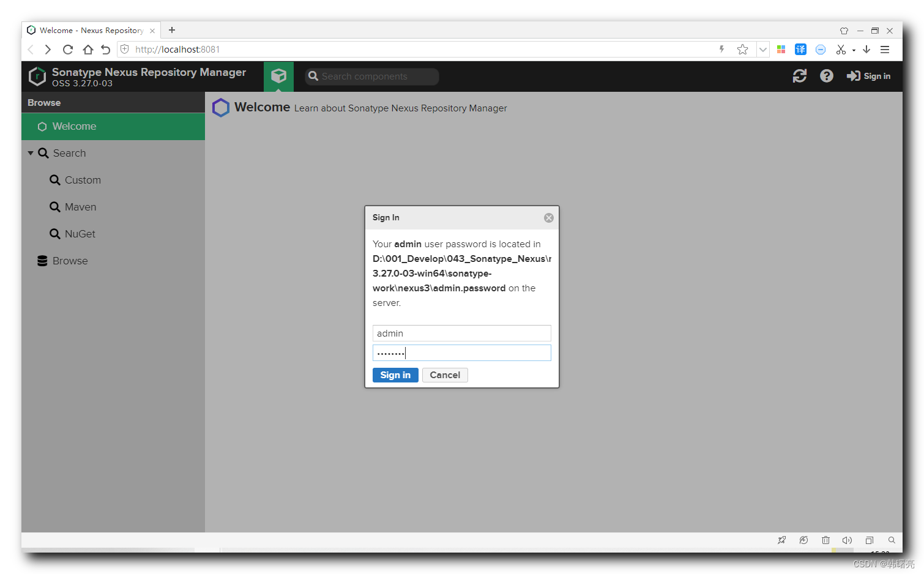Click the trash icon in status bar
Screen dimensions: 924x574
click(x=825, y=540)
